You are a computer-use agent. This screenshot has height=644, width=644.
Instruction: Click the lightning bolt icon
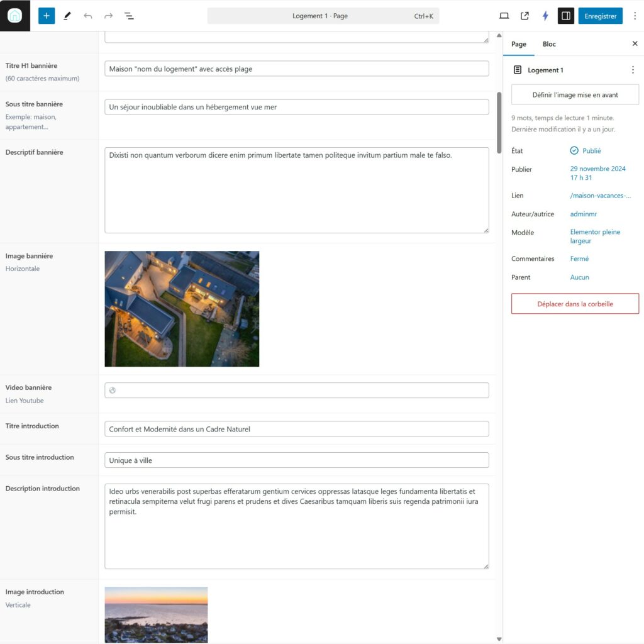[x=545, y=16]
